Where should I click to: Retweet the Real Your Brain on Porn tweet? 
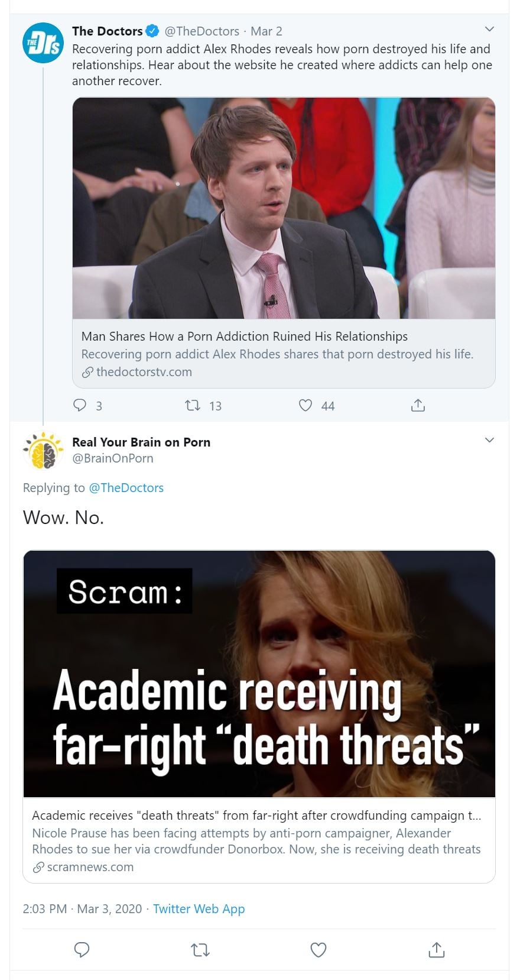(200, 950)
